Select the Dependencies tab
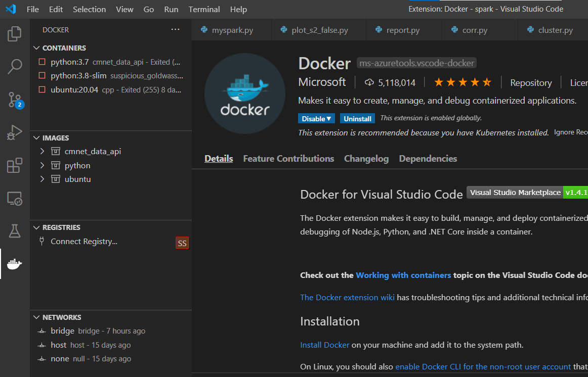Screen dimensions: 588x377 click(x=428, y=159)
